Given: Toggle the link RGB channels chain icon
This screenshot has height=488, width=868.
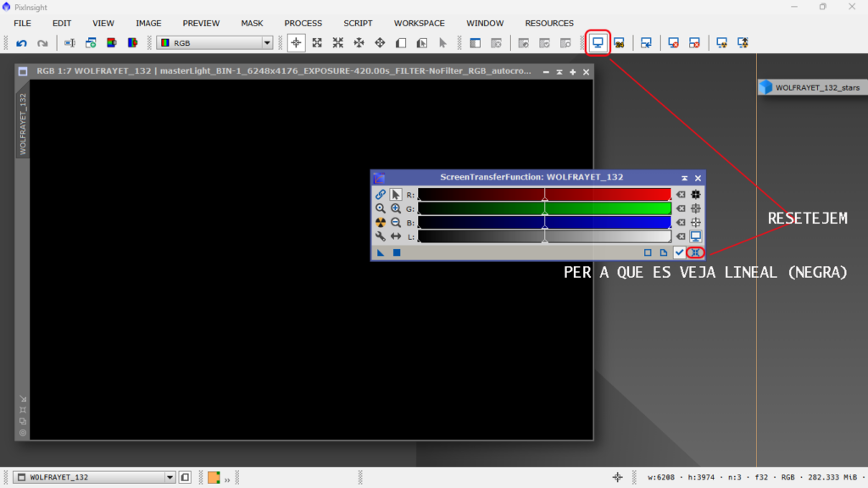Looking at the screenshot, I should click(381, 194).
